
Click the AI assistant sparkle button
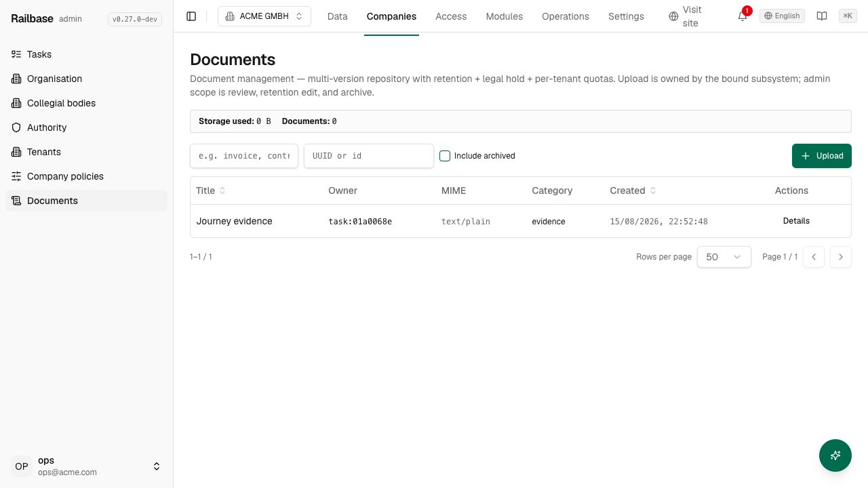(x=835, y=455)
